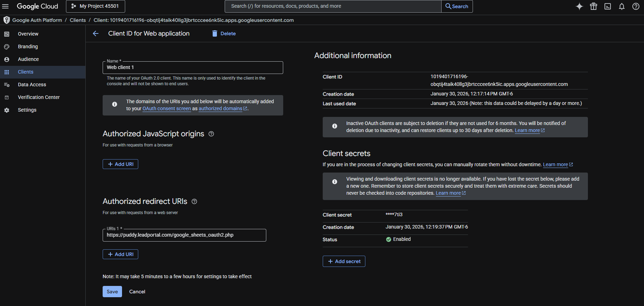Image resolution: width=644 pixels, height=306 pixels.
Task: Activate Cloud Shell terminal icon
Action: (608, 6)
